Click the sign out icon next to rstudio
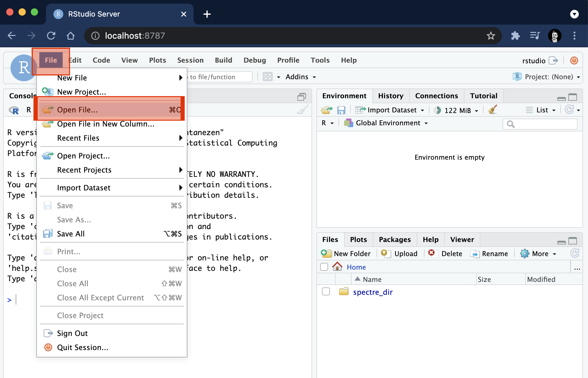588x378 pixels. point(553,60)
